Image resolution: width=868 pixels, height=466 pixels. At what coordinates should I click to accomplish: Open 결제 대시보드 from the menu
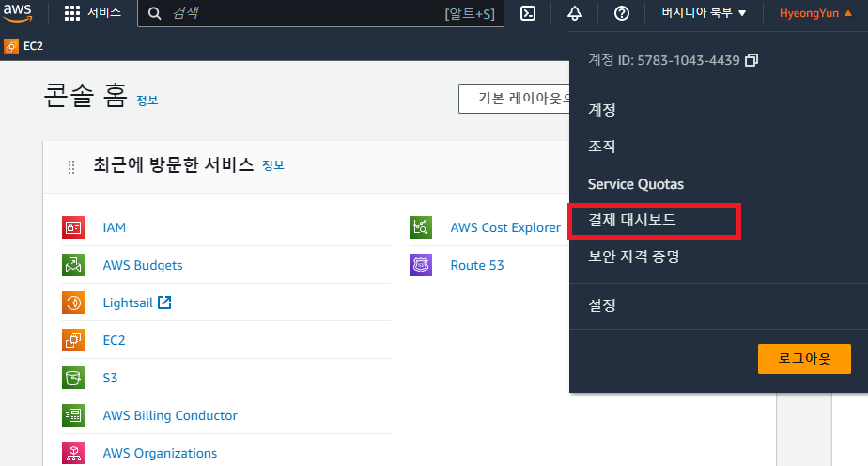click(x=632, y=220)
